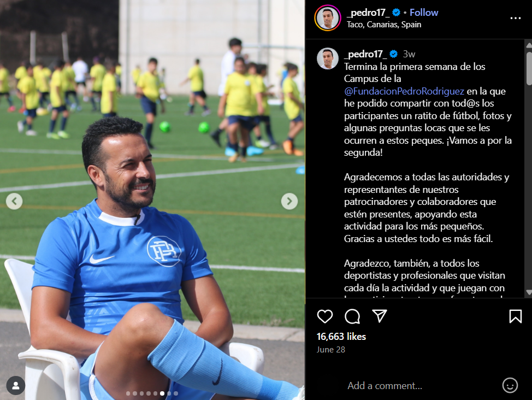Show tagged people icon on the photo

tap(16, 385)
